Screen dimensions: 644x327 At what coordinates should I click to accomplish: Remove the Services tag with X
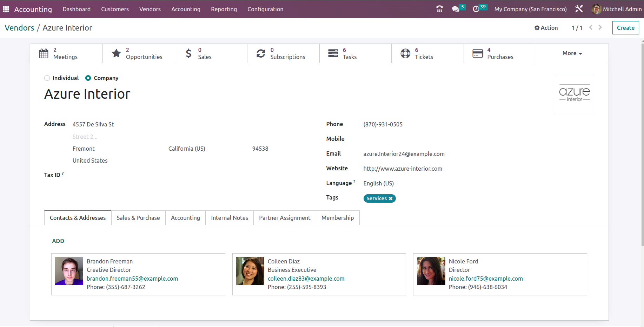[391, 198]
